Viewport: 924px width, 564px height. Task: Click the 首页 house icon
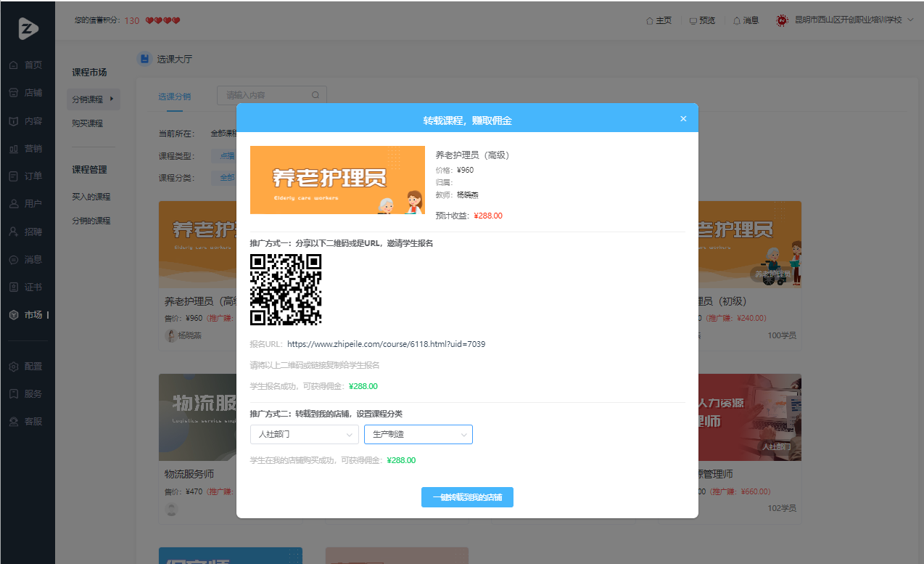click(x=13, y=65)
